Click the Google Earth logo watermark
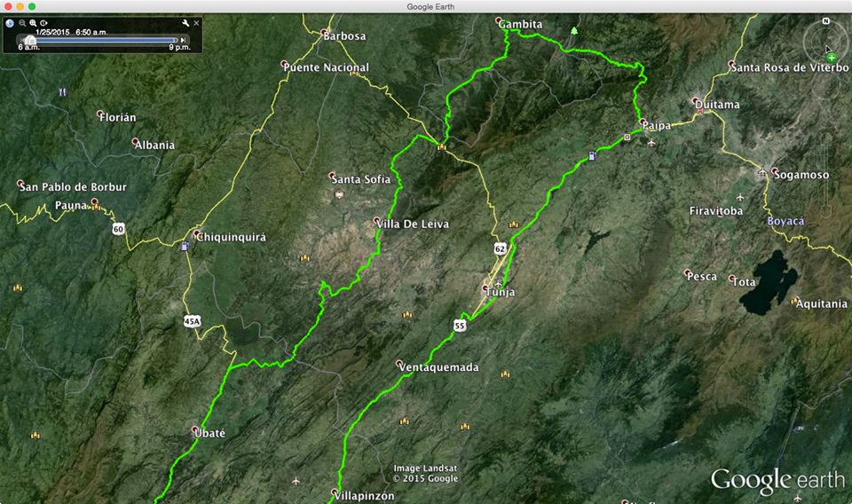 click(x=777, y=480)
